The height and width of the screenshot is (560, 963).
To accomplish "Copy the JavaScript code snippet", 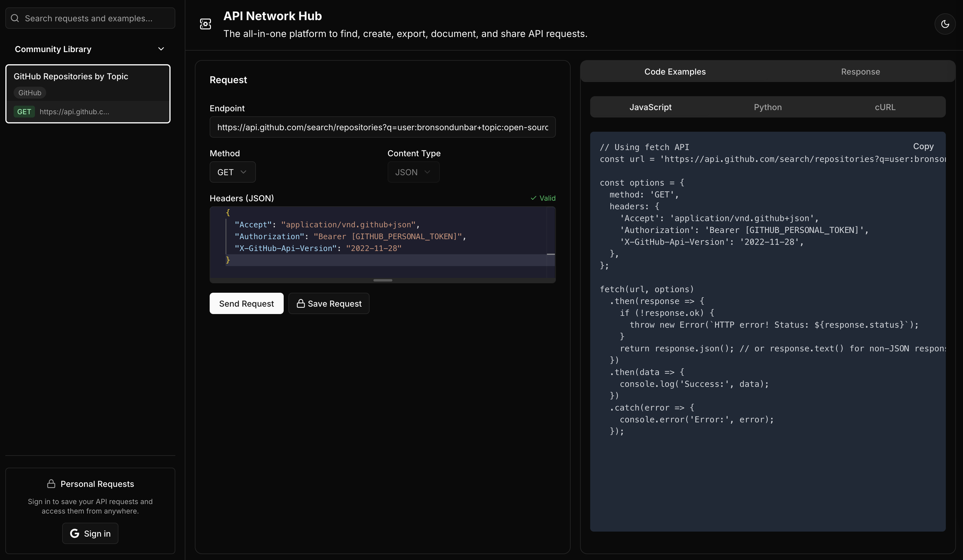I will click(923, 146).
